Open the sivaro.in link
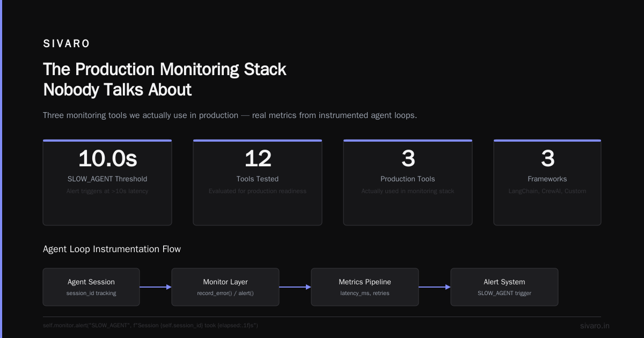 pyautogui.click(x=595, y=326)
